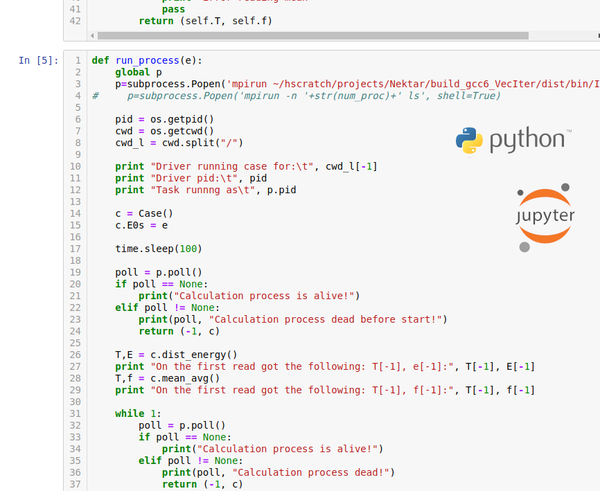Viewport: 600px width, 491px height.
Task: Click on 'T,f = c.mean_avg()' line
Action: click(x=168, y=378)
